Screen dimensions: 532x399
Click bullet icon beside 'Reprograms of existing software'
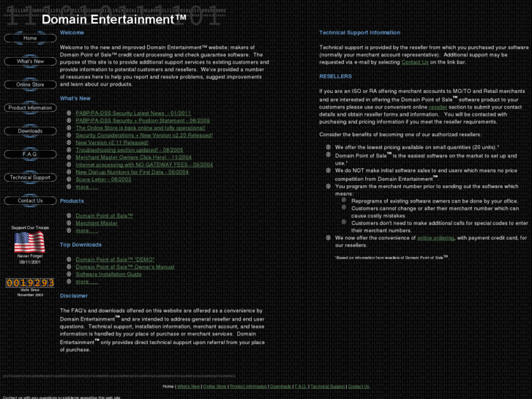coord(344,200)
